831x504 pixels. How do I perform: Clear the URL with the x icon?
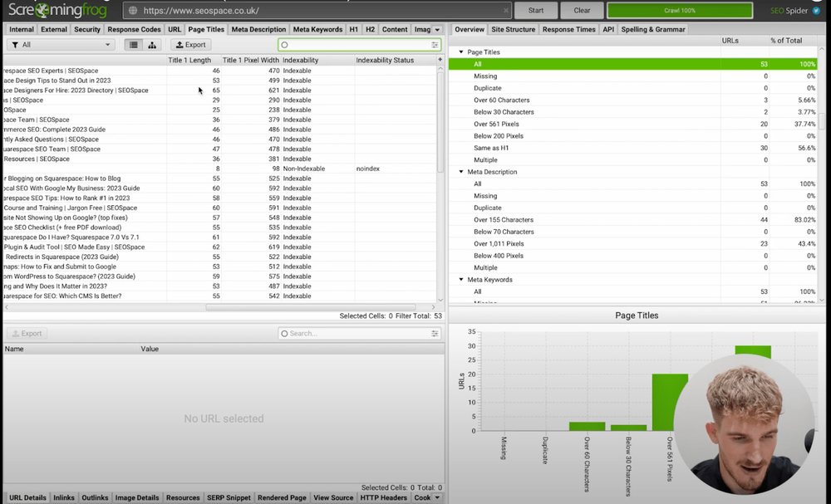[x=505, y=11]
